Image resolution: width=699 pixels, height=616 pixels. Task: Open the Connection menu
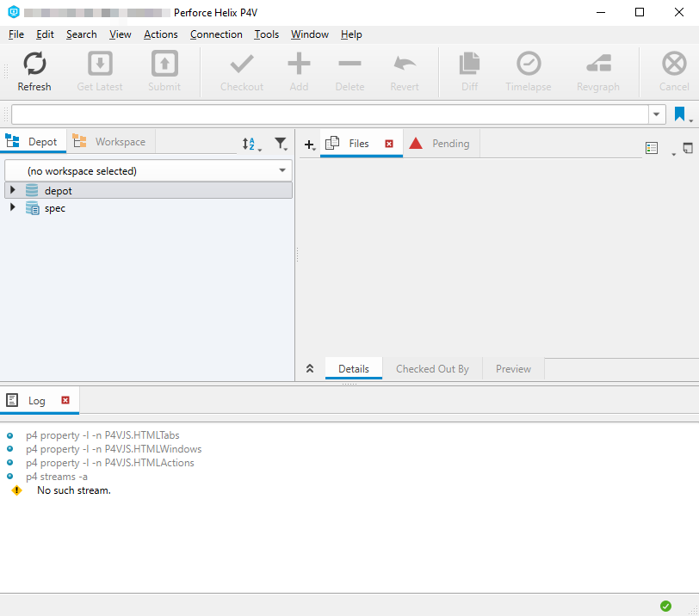pos(216,34)
